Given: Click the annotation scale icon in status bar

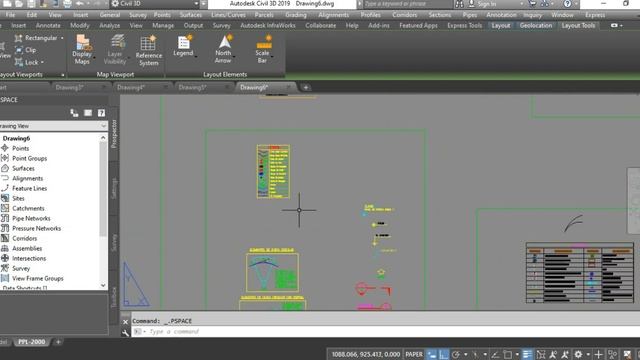Looking at the screenshot, I should [x=553, y=355].
